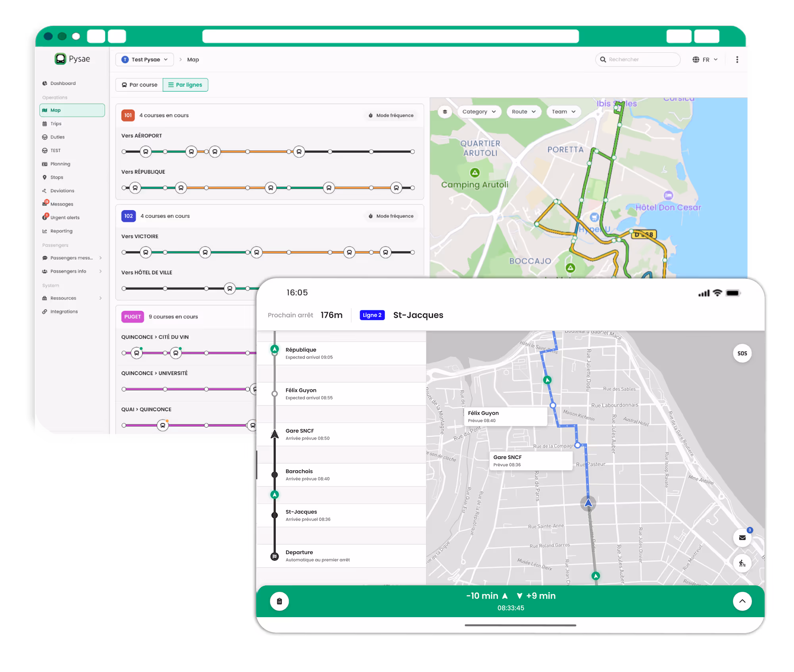Viewport: 794px width, 672px height.
Task: Click the first bus marker on Vers AÉROPORT line
Action: (x=146, y=152)
